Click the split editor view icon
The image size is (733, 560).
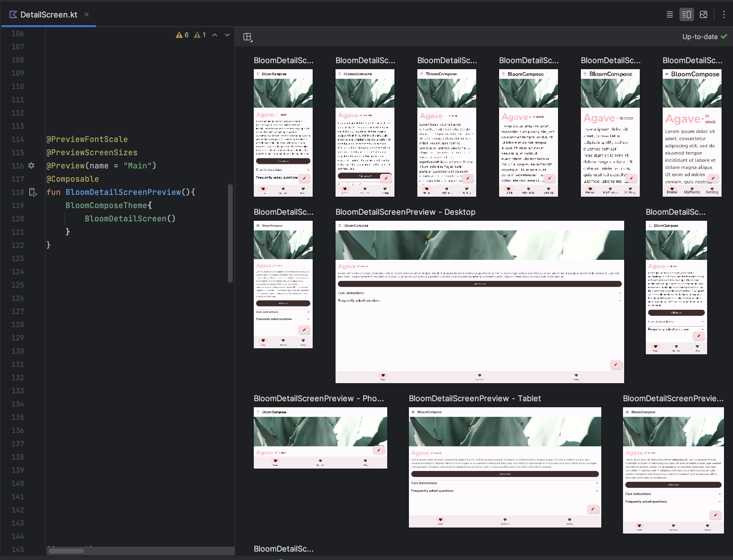coord(686,15)
